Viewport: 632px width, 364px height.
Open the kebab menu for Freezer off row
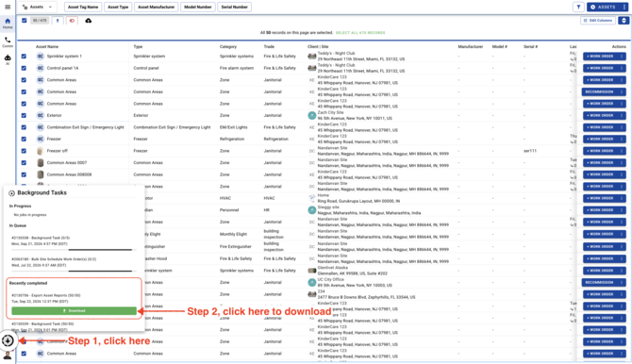click(x=622, y=151)
